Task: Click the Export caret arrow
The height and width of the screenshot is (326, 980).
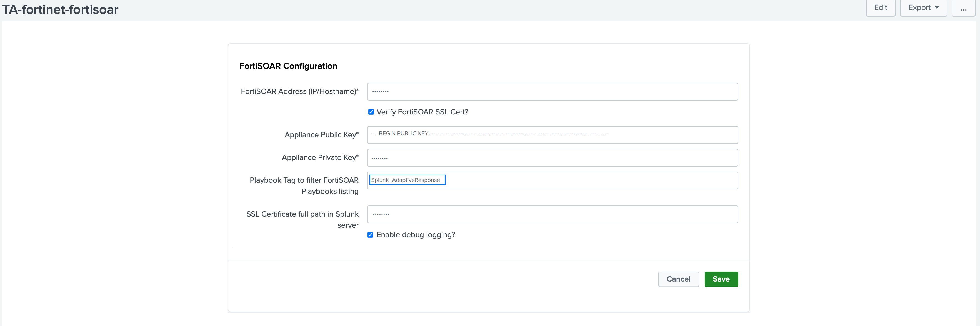Action: tap(937, 7)
